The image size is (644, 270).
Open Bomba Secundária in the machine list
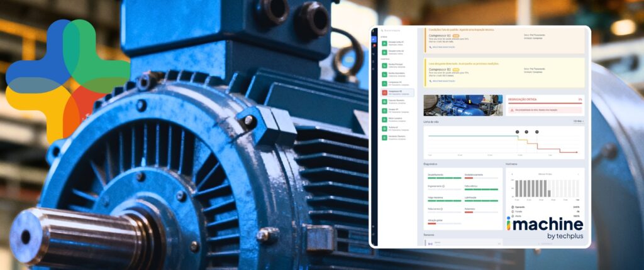tap(397, 74)
